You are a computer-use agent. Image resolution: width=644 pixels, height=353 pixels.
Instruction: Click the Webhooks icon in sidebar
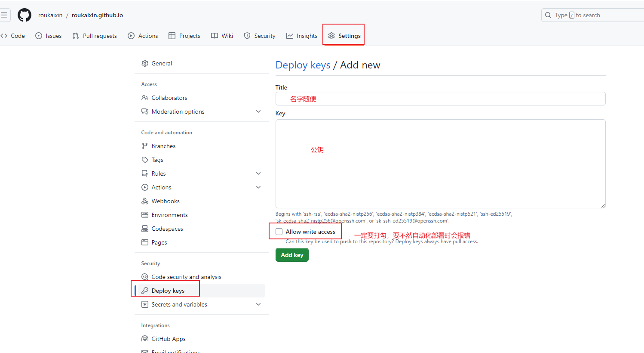[145, 201]
